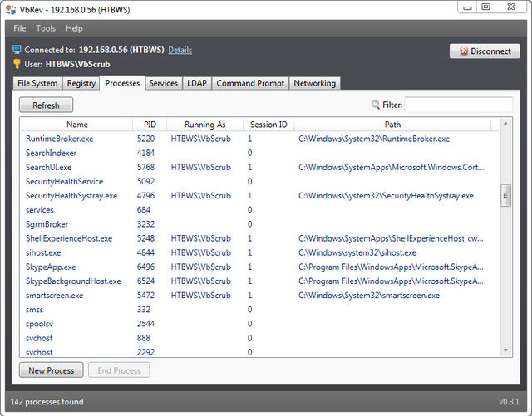532x416 pixels.
Task: Click the magnifier icon next to Filter
Action: 377,105
